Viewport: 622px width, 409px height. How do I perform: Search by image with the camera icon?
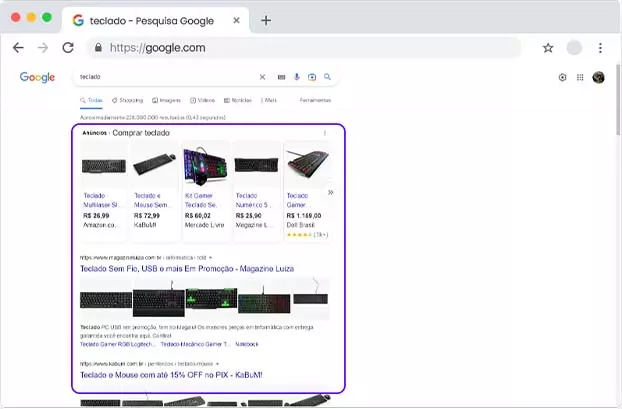click(312, 77)
